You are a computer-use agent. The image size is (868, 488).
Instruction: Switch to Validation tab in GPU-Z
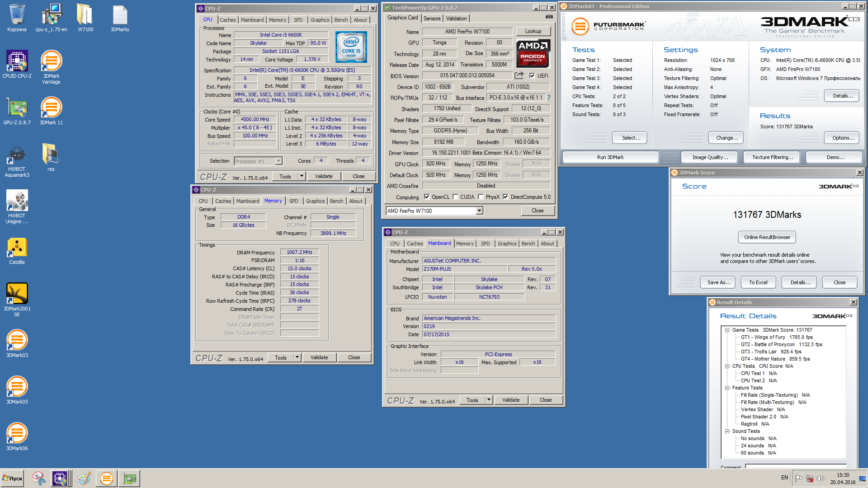(x=456, y=19)
